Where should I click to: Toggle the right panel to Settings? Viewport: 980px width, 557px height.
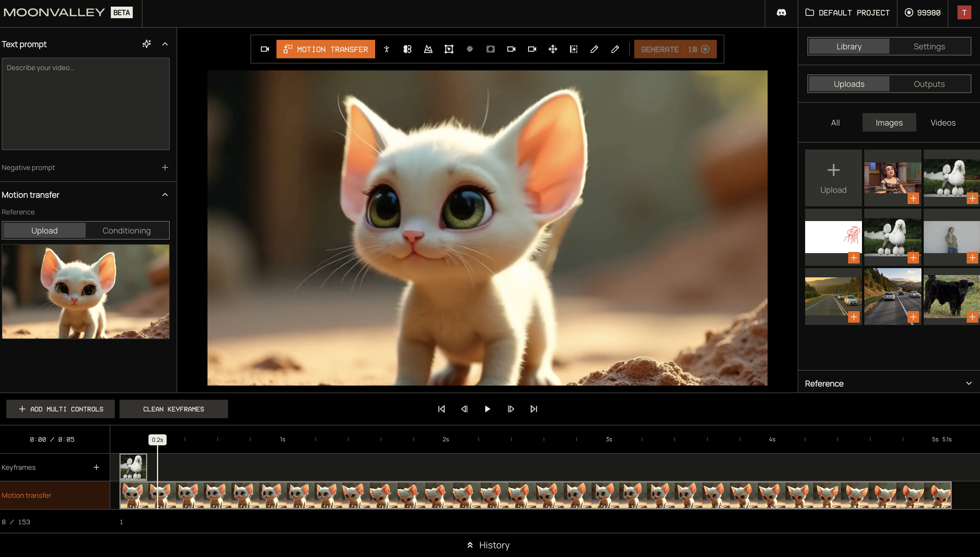pos(929,46)
